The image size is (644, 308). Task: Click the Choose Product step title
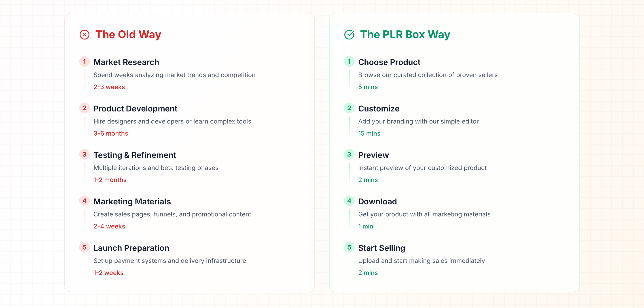pyautogui.click(x=389, y=62)
